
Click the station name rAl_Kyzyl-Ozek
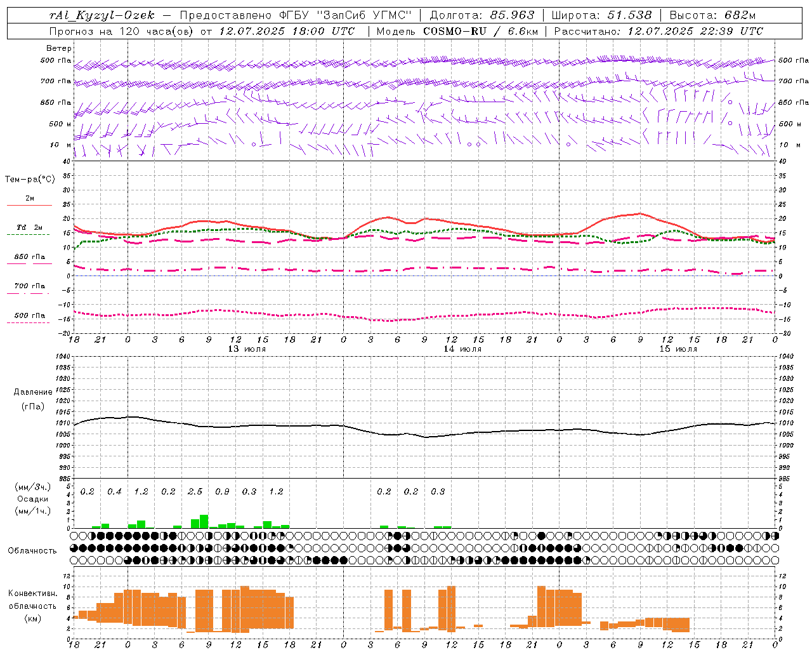tap(101, 15)
